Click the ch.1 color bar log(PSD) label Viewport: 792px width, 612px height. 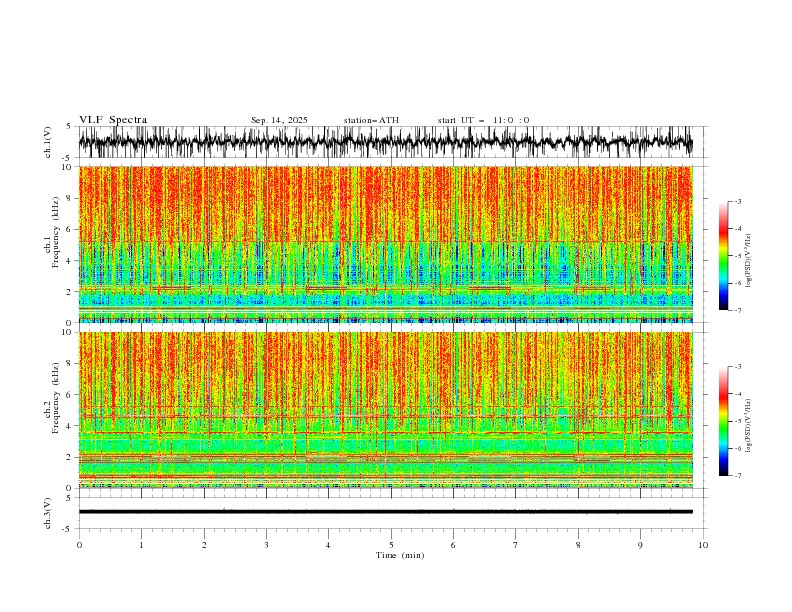(749, 261)
